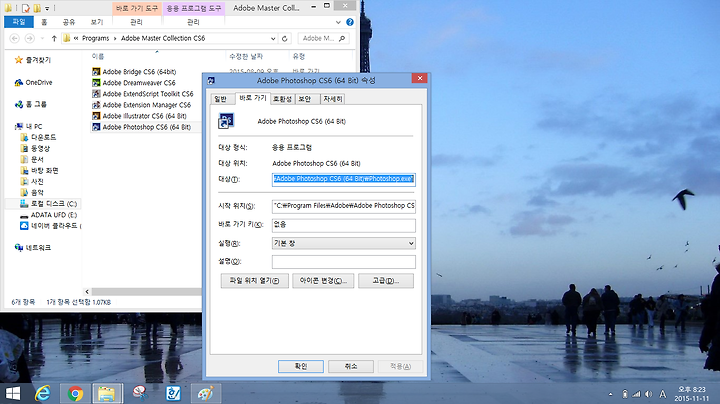Select the Adobe Bridge CS6 (64bit) shortcut icon
This screenshot has height=404, width=720.
[x=96, y=72]
